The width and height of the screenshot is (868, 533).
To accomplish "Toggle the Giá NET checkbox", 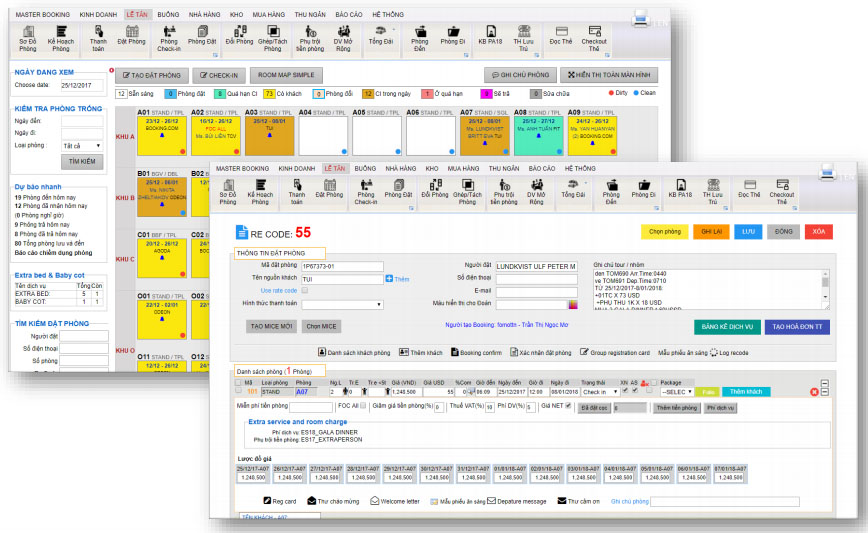I will [x=568, y=406].
